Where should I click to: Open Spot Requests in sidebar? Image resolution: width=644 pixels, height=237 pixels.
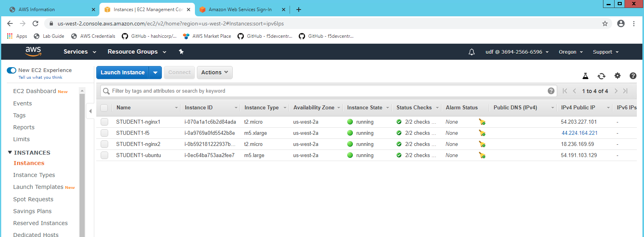[x=33, y=199]
